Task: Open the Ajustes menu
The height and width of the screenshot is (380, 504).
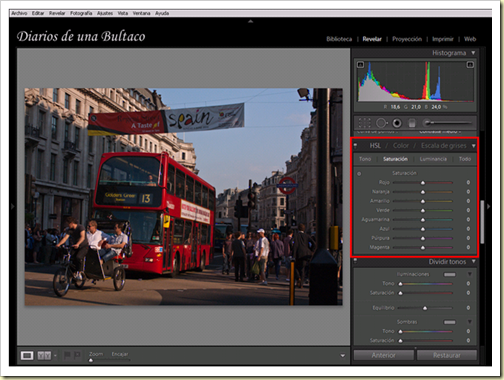Action: pos(105,13)
